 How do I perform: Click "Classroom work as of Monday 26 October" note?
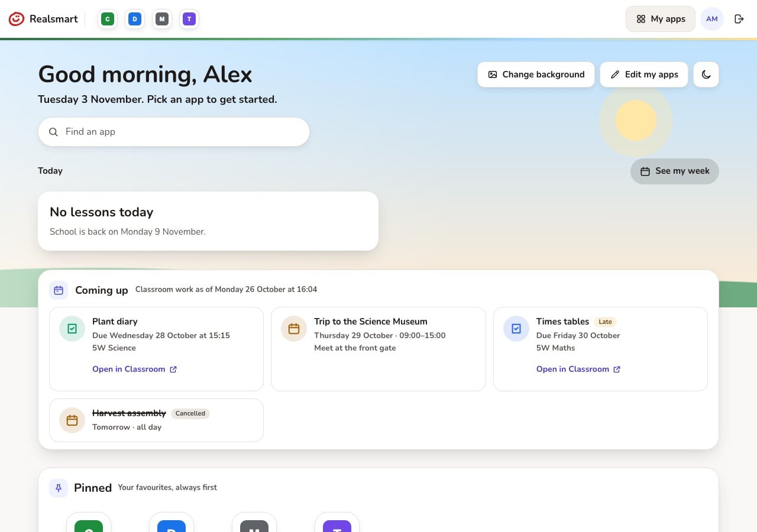(226, 290)
